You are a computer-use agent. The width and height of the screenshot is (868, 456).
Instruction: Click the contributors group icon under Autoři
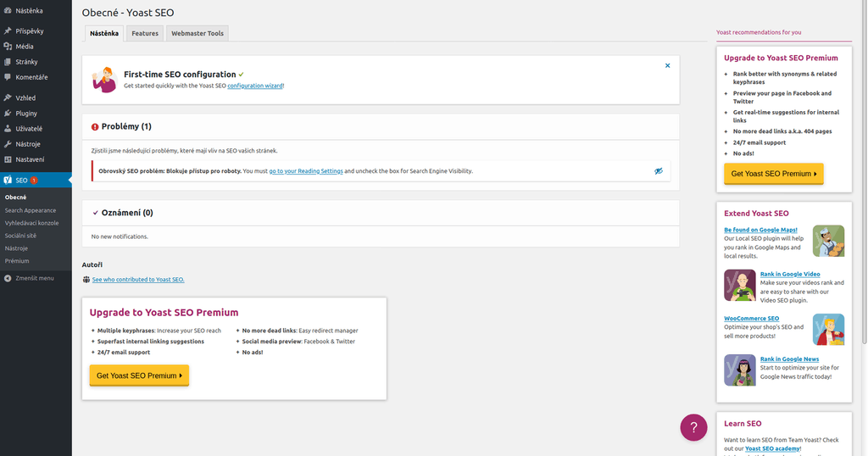86,280
